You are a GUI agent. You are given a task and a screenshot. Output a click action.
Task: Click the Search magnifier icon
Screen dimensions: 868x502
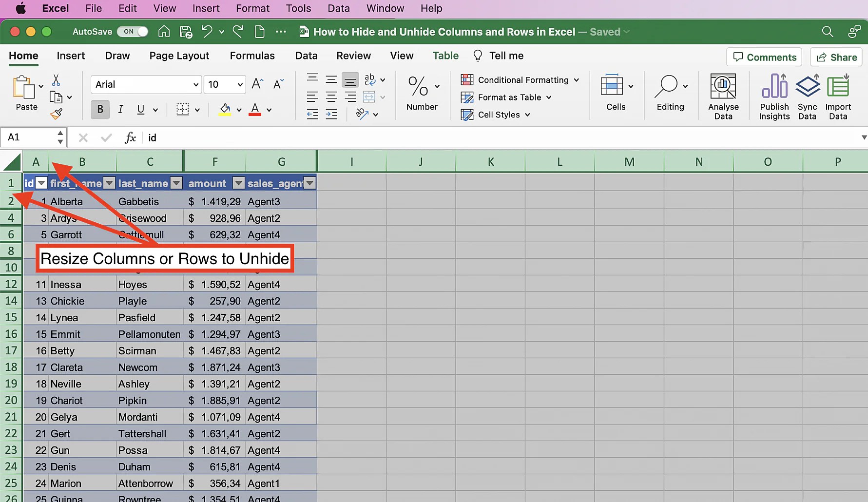[x=827, y=31]
